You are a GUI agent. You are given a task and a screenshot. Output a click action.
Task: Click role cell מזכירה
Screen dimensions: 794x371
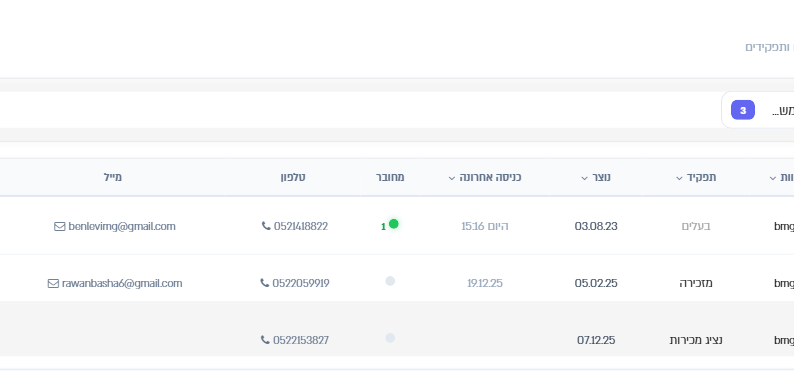696,283
